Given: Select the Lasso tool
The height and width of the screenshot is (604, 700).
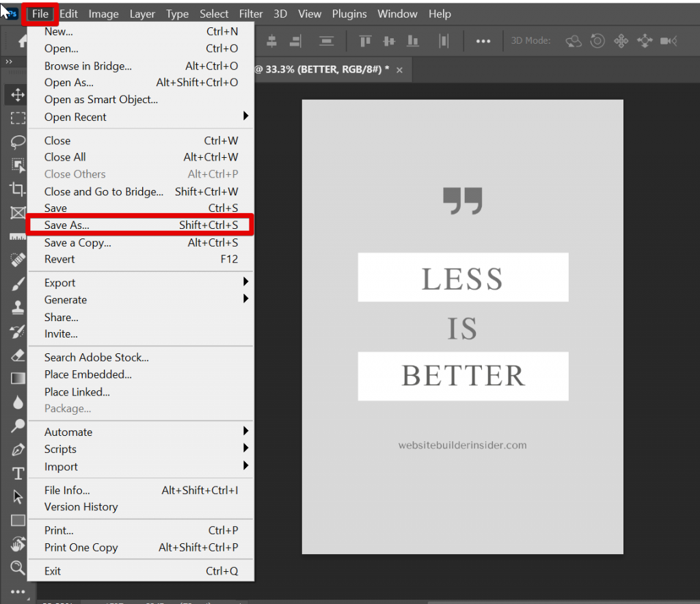Looking at the screenshot, I should [x=18, y=142].
